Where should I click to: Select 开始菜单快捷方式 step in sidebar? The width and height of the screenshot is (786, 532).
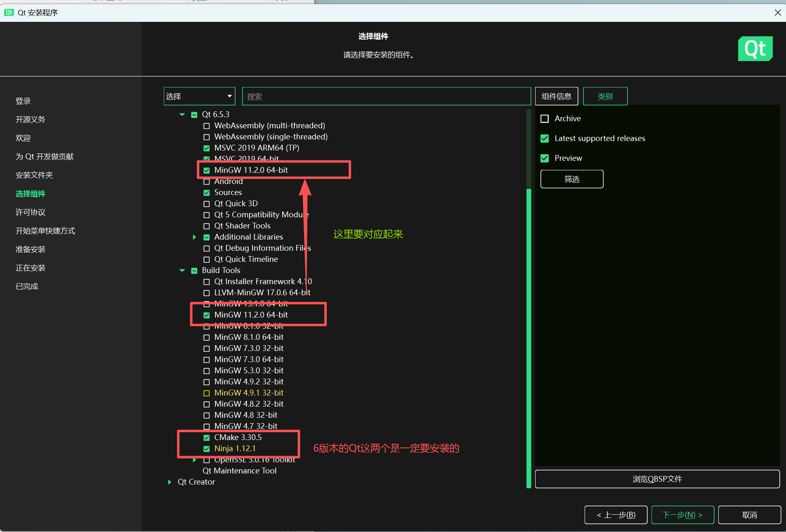click(x=45, y=231)
